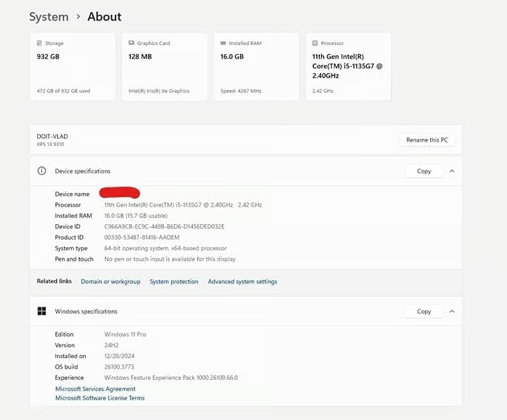Open Microsoft Software License Terms link
507x420 pixels.
100,398
